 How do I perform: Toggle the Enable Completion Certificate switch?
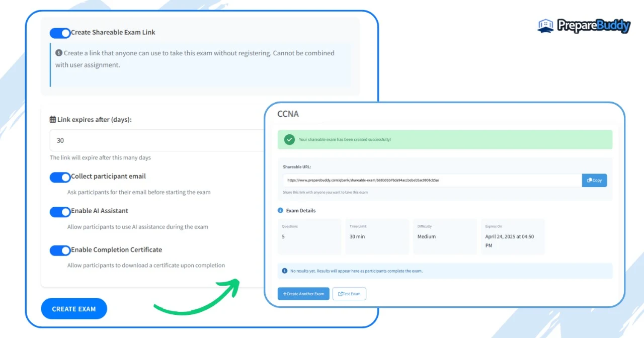(x=60, y=250)
